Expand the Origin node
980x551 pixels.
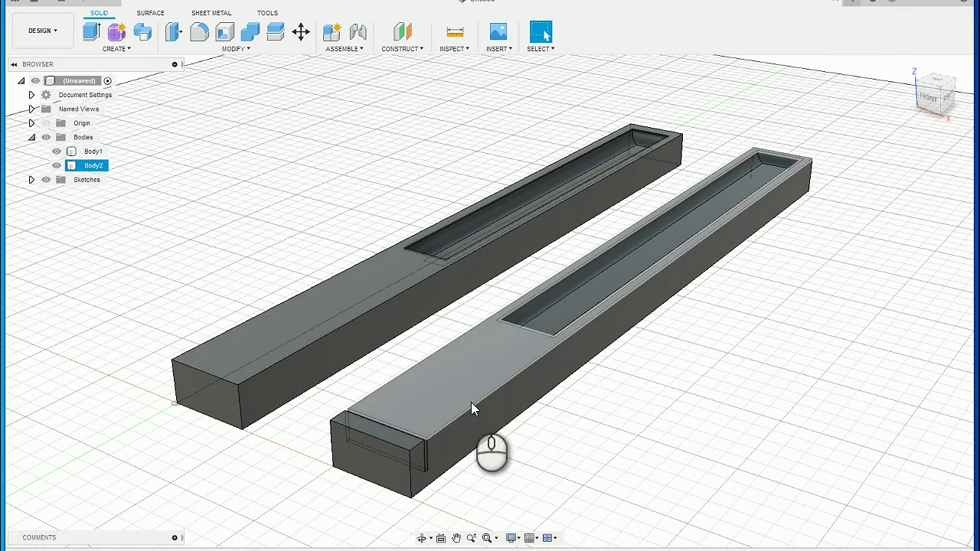[x=31, y=123]
